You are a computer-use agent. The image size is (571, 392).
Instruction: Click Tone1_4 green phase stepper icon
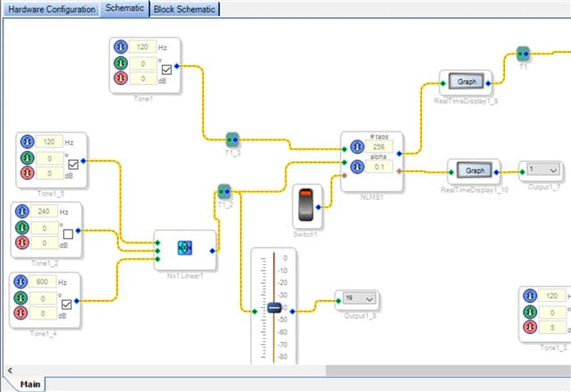[21, 298]
